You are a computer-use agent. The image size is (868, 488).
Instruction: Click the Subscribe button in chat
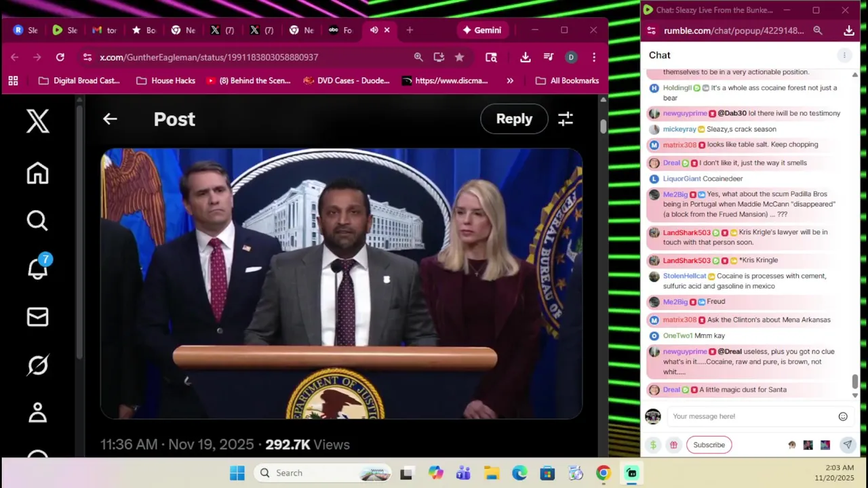pyautogui.click(x=709, y=445)
